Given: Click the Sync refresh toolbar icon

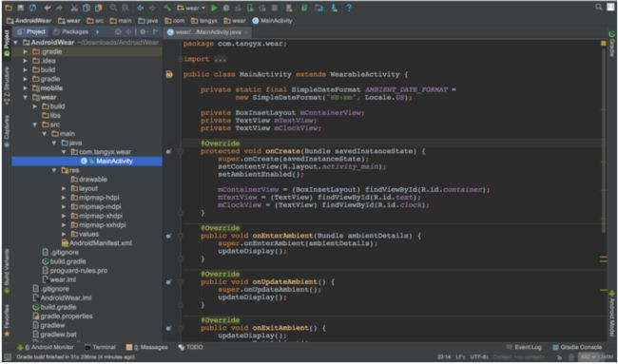Looking at the screenshot, I should 32,8.
